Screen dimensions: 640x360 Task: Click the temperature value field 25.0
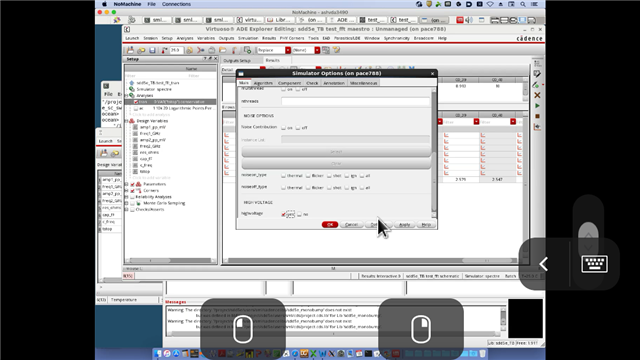click(176, 50)
